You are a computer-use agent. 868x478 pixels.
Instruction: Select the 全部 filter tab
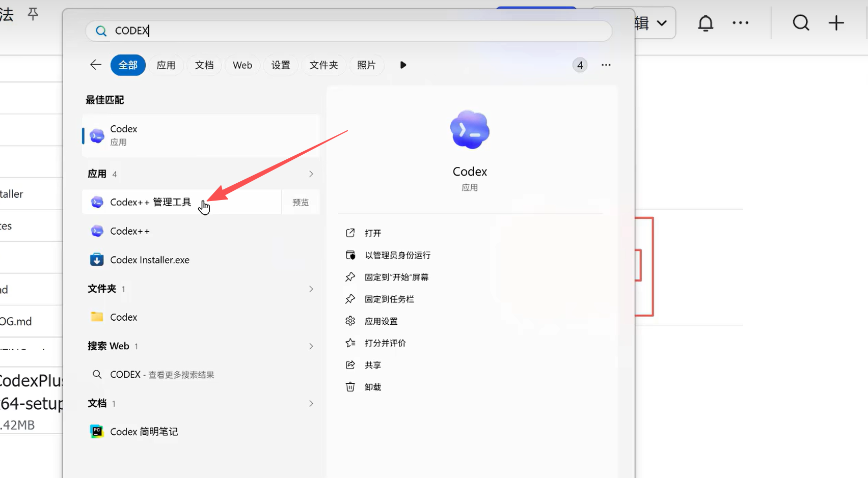pyautogui.click(x=128, y=65)
